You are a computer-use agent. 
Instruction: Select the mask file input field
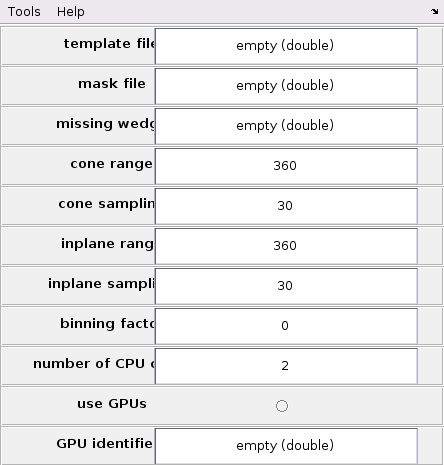tap(286, 86)
